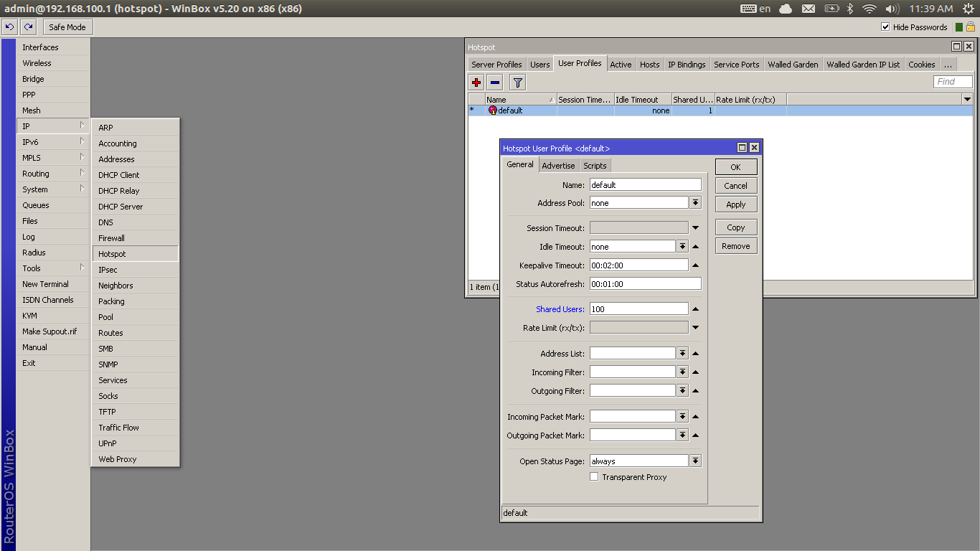Choose Web Proxy in the IP submenu
Viewport: 980px width, 551px height.
click(x=136, y=459)
